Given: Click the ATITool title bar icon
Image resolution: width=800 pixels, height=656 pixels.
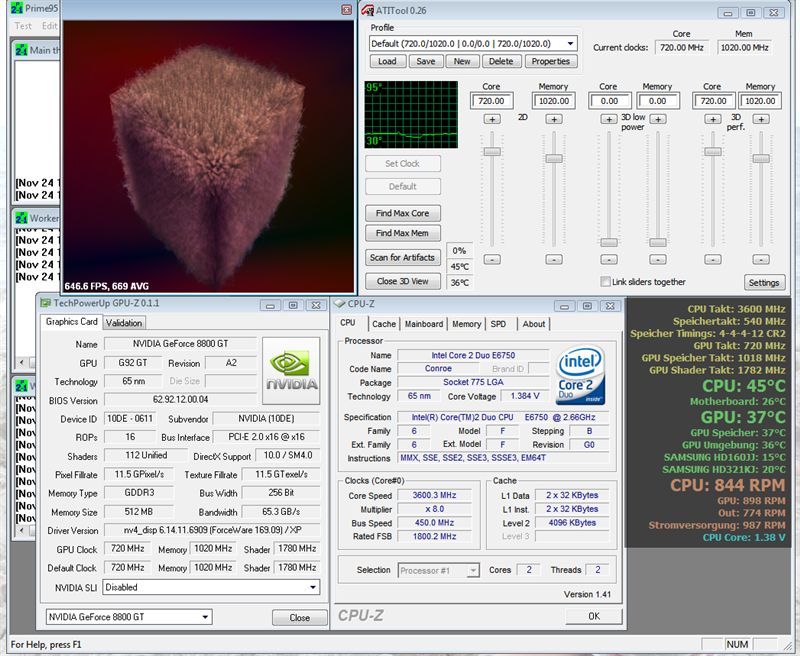Looking at the screenshot, I should (x=367, y=10).
